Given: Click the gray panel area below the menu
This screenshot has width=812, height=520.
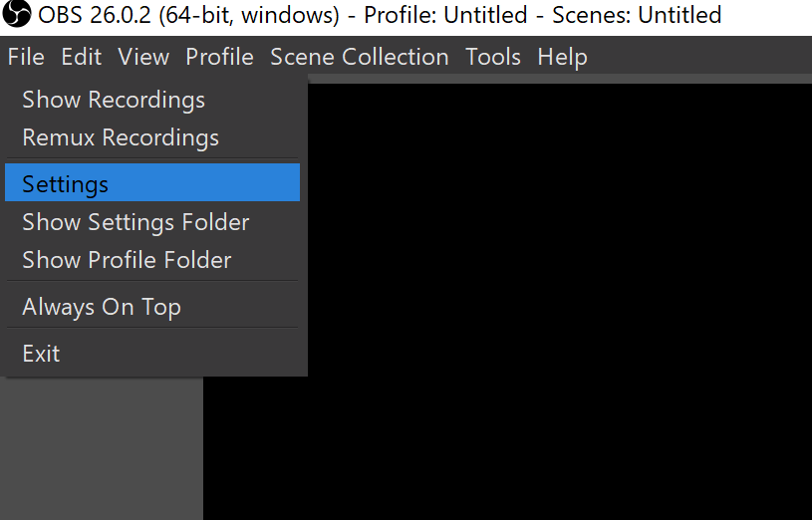Looking at the screenshot, I should pyautogui.click(x=100, y=448).
